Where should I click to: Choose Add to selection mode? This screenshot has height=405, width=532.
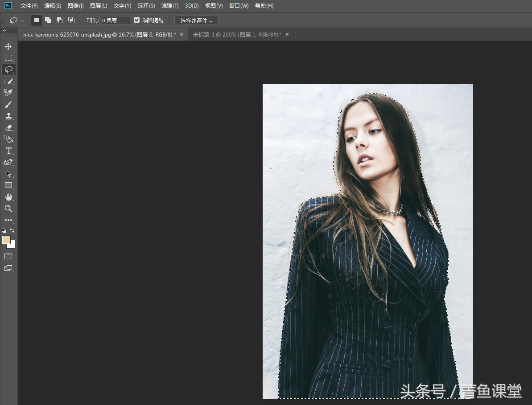tap(48, 20)
